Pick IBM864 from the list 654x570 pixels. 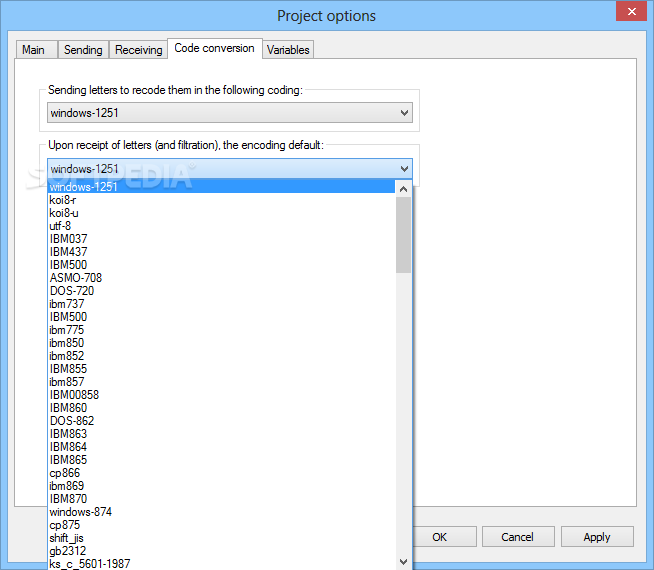[x=221, y=447]
